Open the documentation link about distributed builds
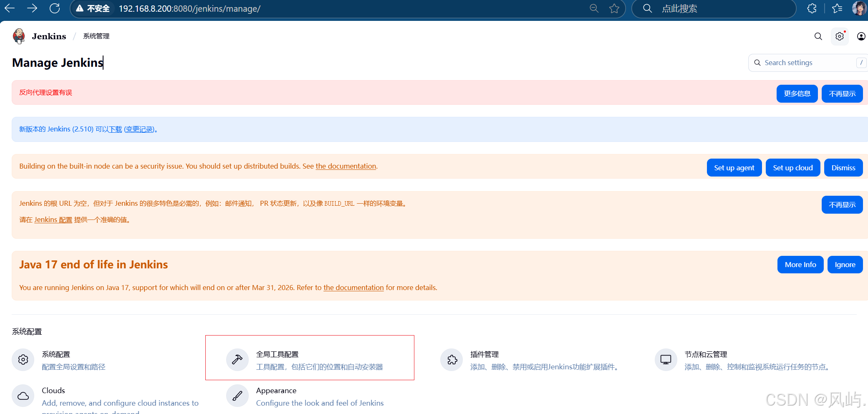 coord(346,166)
